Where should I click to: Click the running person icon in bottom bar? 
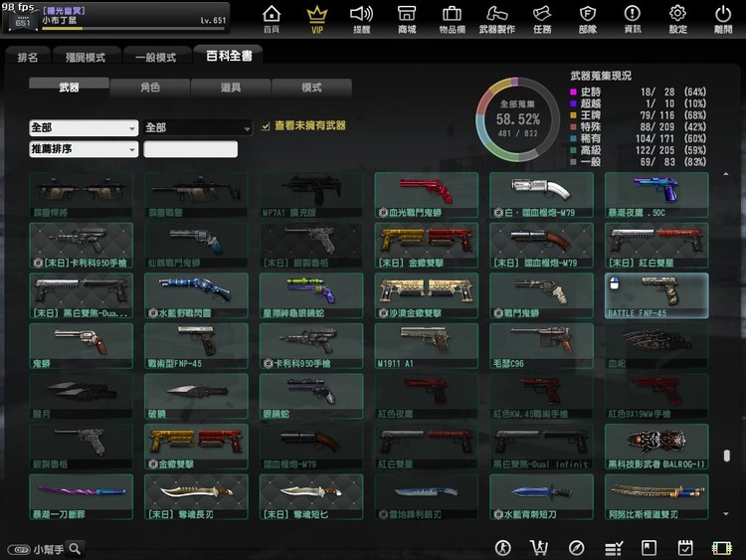coord(503,548)
